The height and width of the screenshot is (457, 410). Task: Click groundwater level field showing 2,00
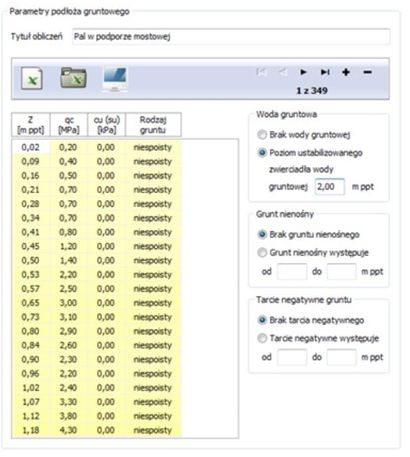pos(330,187)
